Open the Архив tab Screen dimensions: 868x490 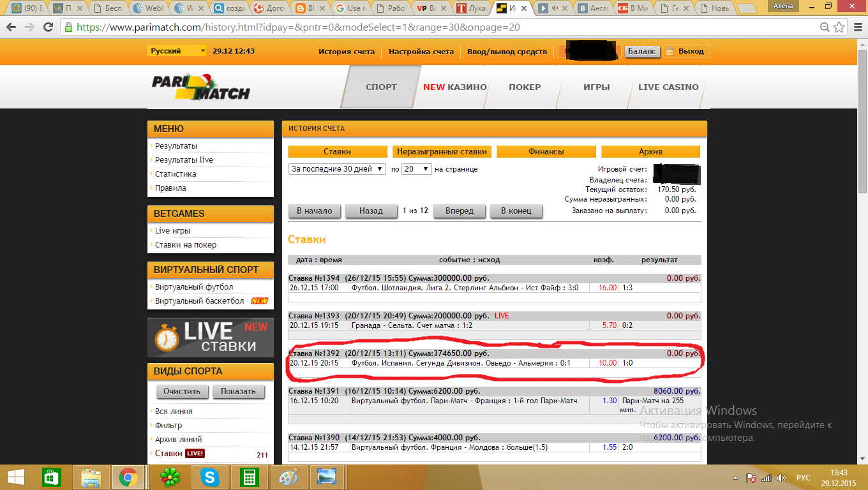[x=650, y=152]
